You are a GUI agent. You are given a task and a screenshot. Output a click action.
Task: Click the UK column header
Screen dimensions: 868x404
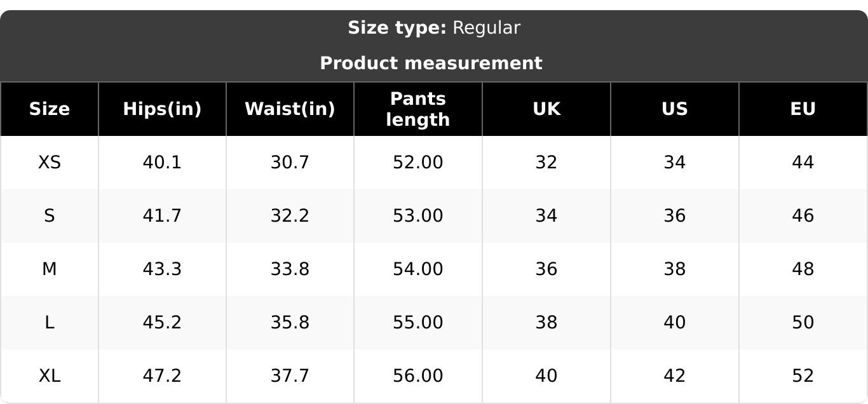(x=546, y=109)
